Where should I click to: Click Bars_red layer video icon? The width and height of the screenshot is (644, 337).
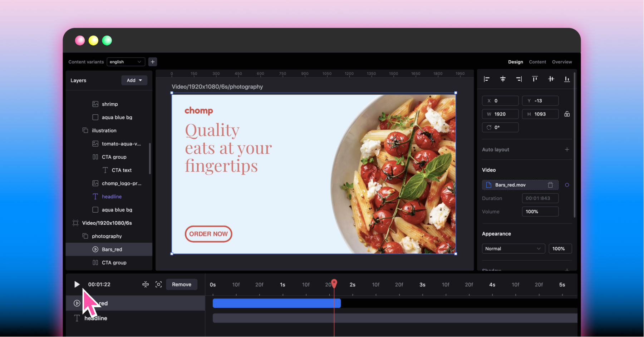pos(95,249)
